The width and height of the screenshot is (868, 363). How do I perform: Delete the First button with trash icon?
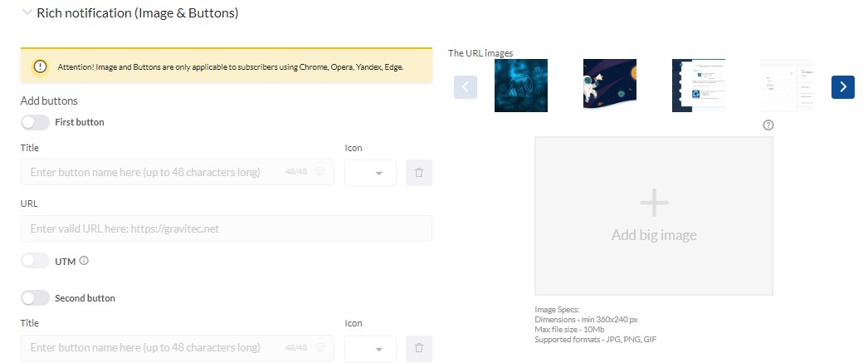[x=419, y=172]
